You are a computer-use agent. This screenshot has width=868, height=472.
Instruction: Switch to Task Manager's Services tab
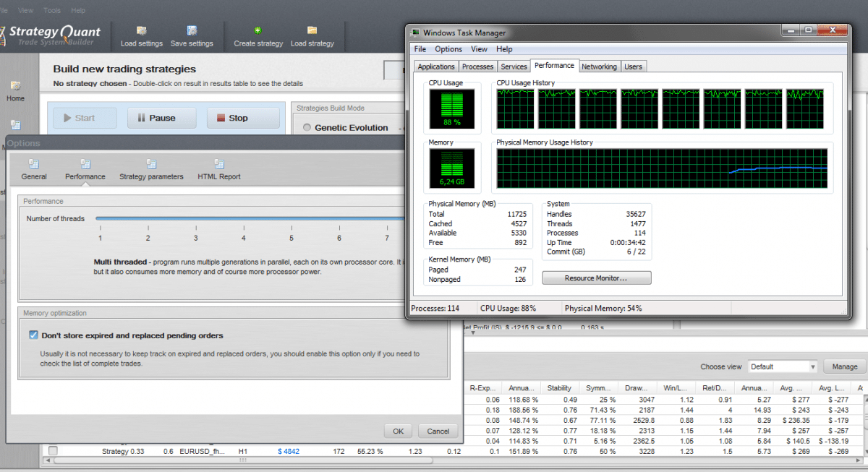coord(514,66)
